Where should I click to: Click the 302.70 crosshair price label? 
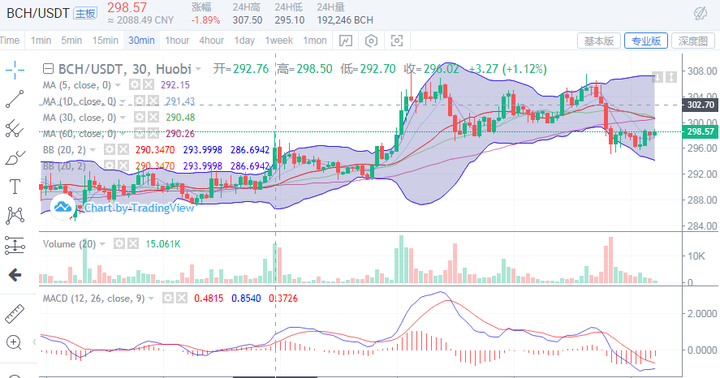pos(701,105)
